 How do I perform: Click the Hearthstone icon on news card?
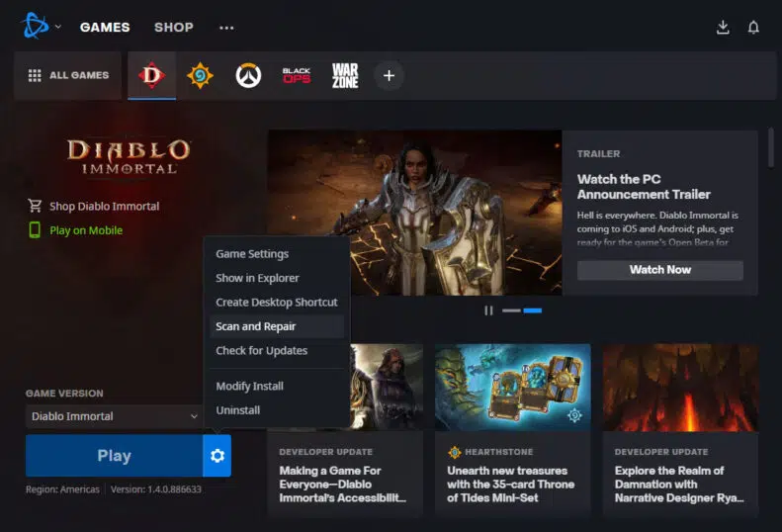[455, 452]
